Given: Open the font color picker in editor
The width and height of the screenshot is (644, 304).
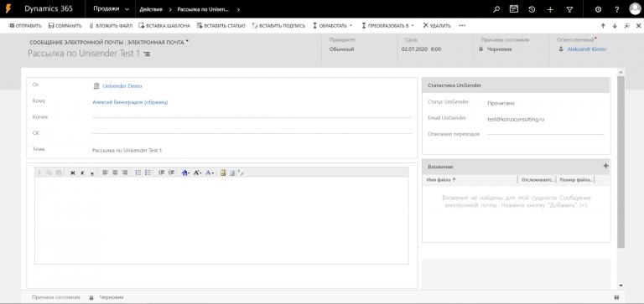Looking at the screenshot, I should [210, 173].
